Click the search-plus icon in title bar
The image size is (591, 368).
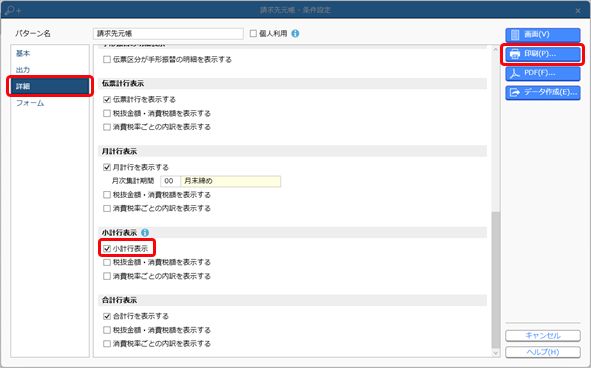(12, 10)
